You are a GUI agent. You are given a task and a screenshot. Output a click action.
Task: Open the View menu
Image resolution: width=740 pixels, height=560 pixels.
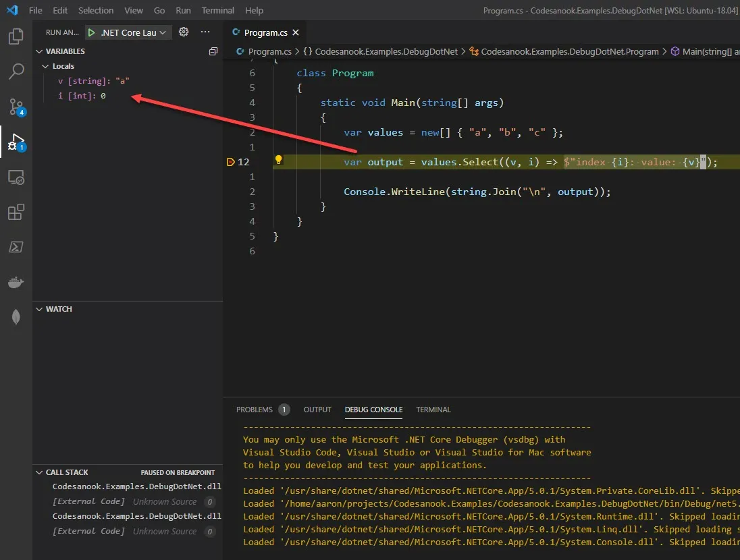(134, 10)
